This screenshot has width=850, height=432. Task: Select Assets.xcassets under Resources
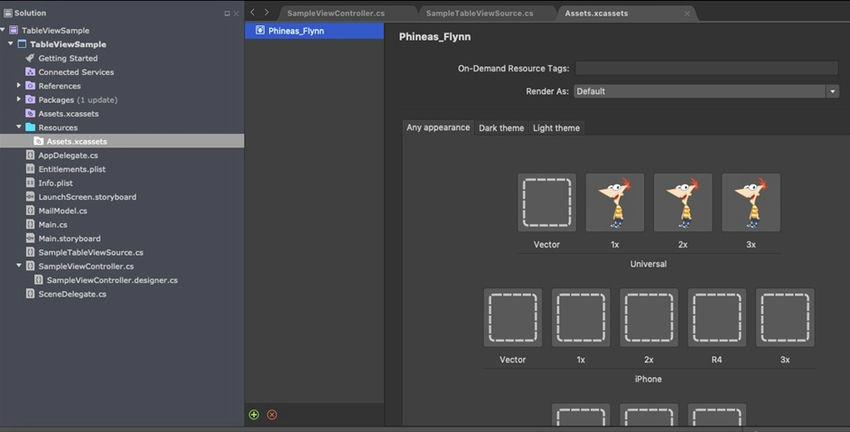click(122, 141)
